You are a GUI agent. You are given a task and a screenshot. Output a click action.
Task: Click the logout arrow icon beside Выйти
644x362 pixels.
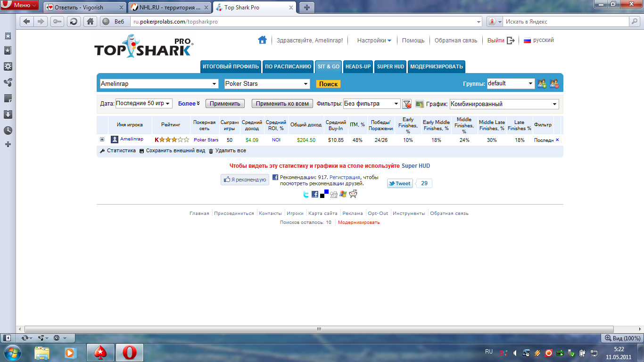[x=511, y=41]
